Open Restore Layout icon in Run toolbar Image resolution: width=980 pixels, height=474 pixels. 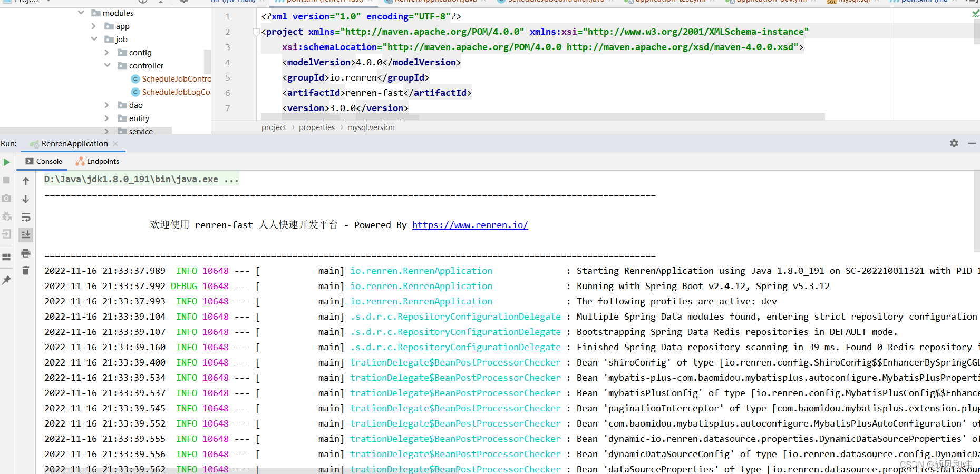(7, 257)
